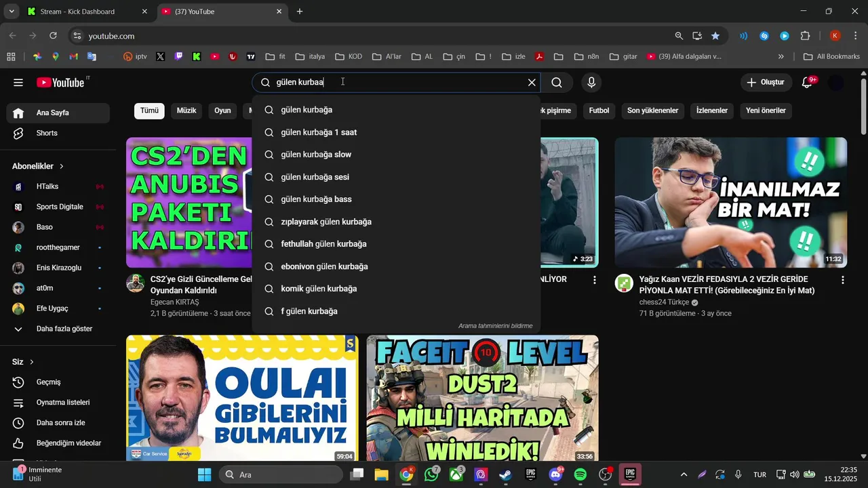The height and width of the screenshot is (488, 868).
Task: Switch to the Stream - Kick Dashboard tab
Action: [87, 12]
